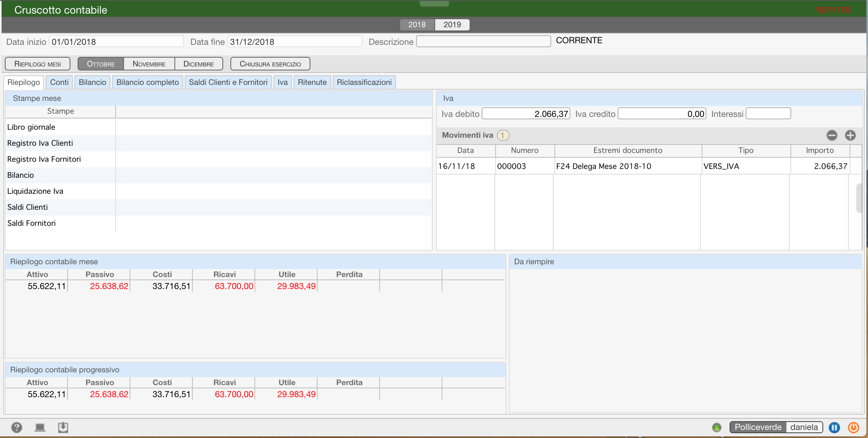Click the VERS_IVA type cell
The width and height of the screenshot is (868, 438).
746,166
